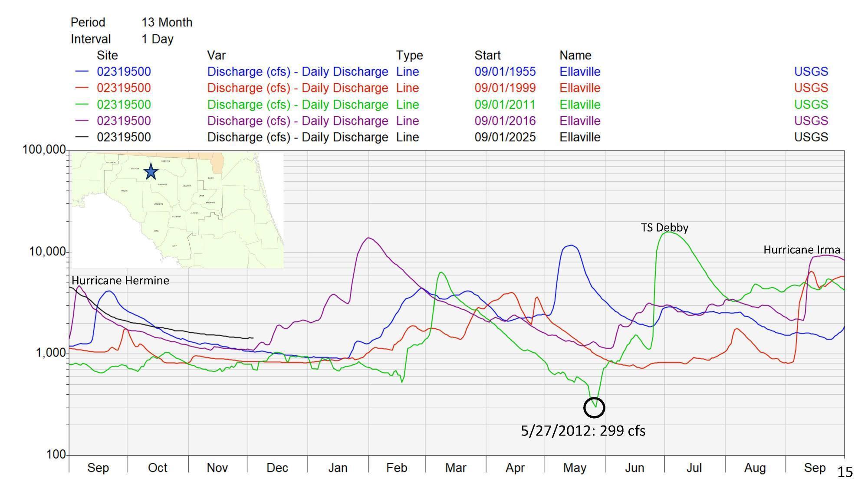Click the red legend line for 1999
The width and height of the screenshot is (868, 488).
click(82, 88)
